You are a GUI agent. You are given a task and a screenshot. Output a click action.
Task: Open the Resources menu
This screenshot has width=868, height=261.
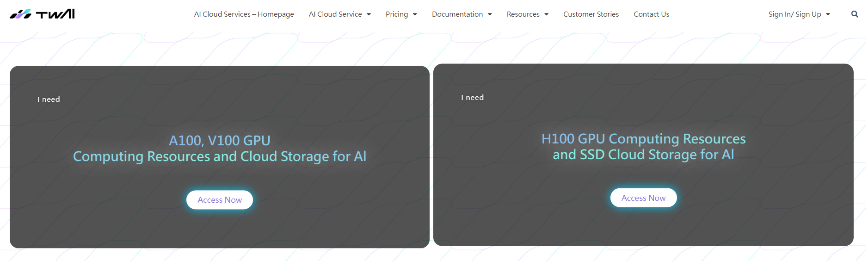tap(523, 14)
